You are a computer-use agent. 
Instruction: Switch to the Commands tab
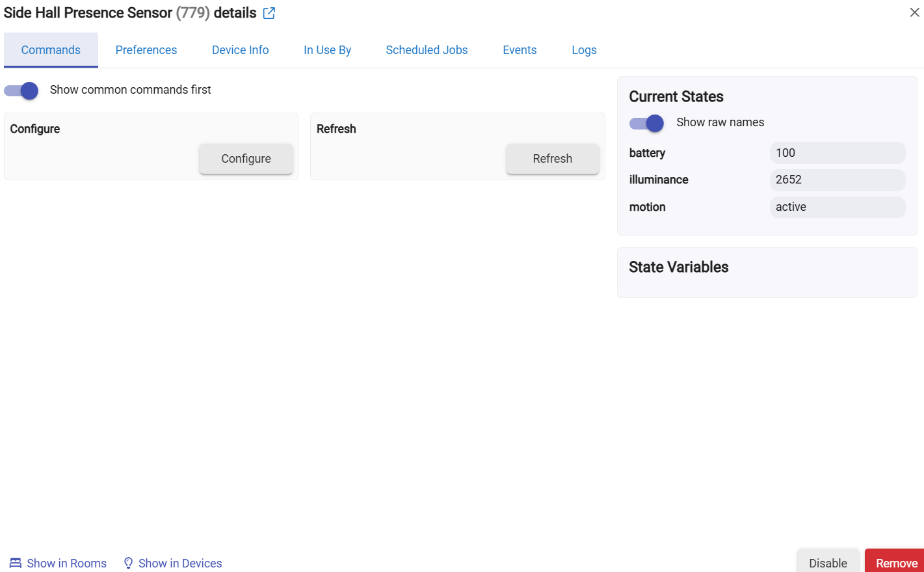(51, 50)
